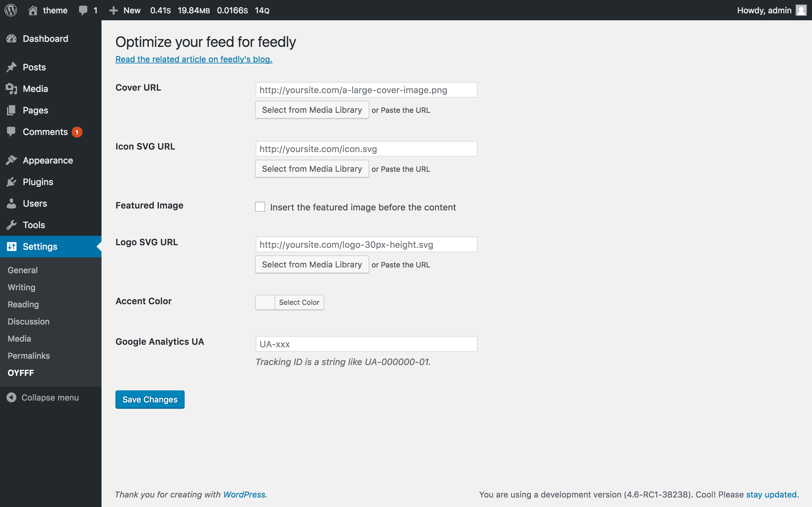812x507 pixels.
Task: Click the Plugins plug icon
Action: 11,182
